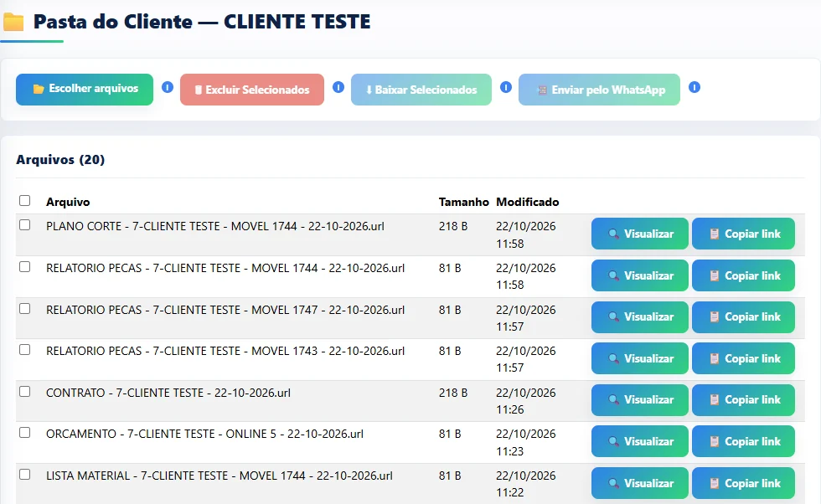View the RELATORIO PECAS MOVEL 1743 file

coord(640,358)
